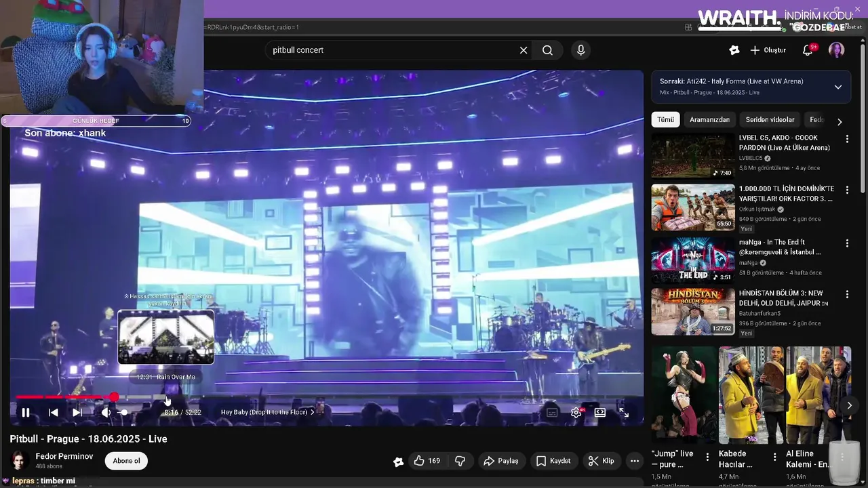Start voice search with the microphone icon
Image resolution: width=868 pixels, height=488 pixels.
[x=580, y=50]
